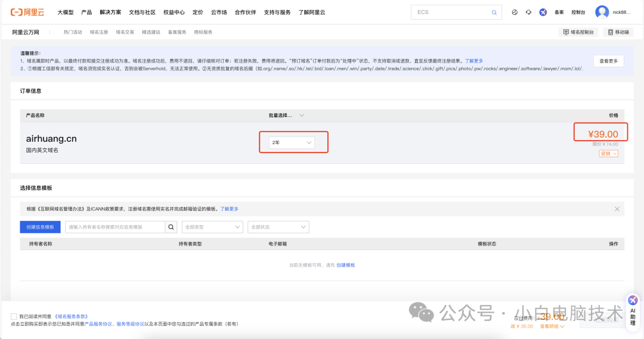The width and height of the screenshot is (644, 339).
Task: Select the 精选建站 sub-nav tab
Action: 151,32
